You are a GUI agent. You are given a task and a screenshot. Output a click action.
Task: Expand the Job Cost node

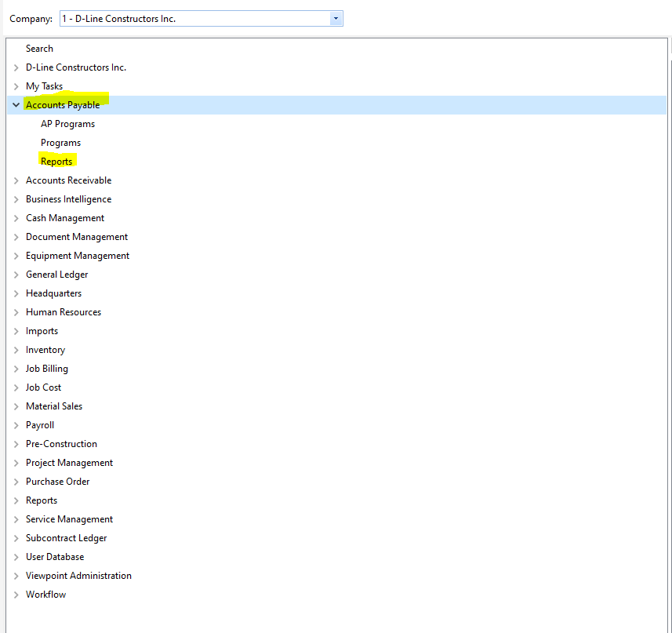click(x=16, y=387)
